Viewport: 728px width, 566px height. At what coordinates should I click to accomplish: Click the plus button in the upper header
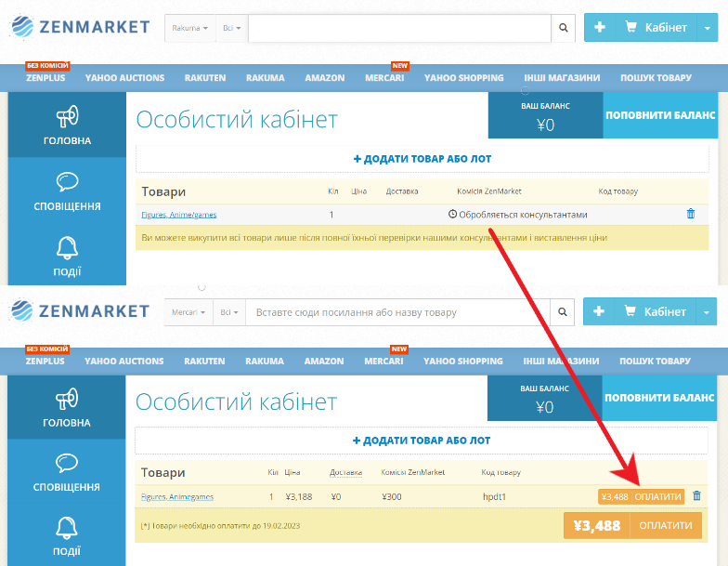[x=600, y=28]
